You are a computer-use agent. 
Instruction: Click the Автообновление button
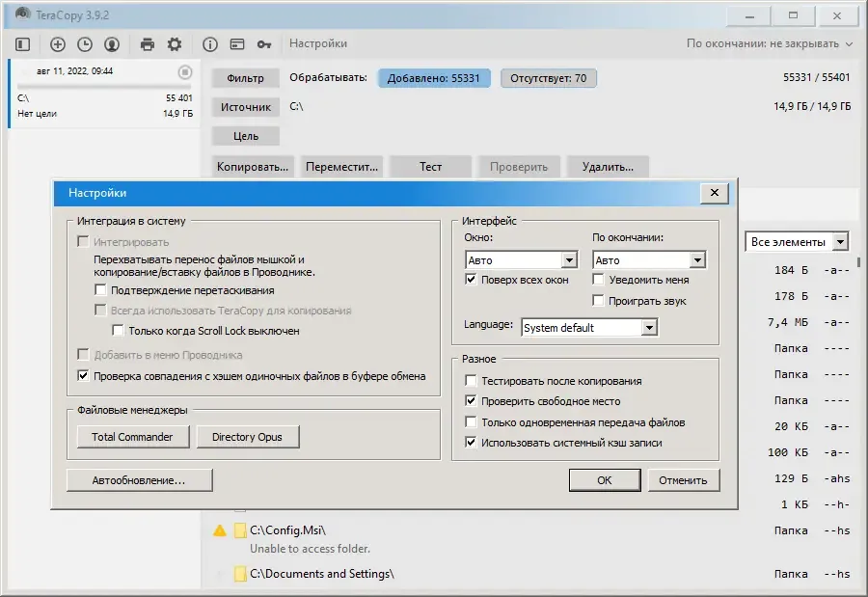pos(139,480)
